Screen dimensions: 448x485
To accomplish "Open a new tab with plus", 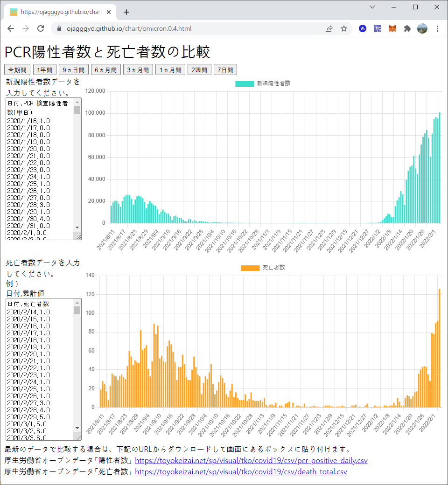I will pyautogui.click(x=126, y=12).
